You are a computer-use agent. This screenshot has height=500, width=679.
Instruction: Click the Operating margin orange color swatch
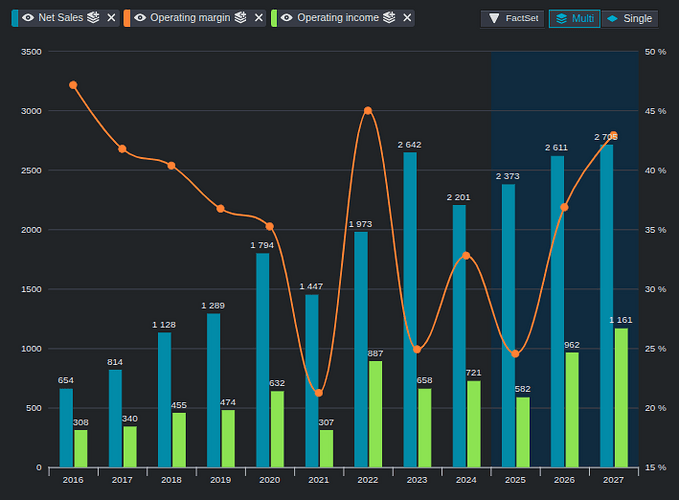click(127, 18)
